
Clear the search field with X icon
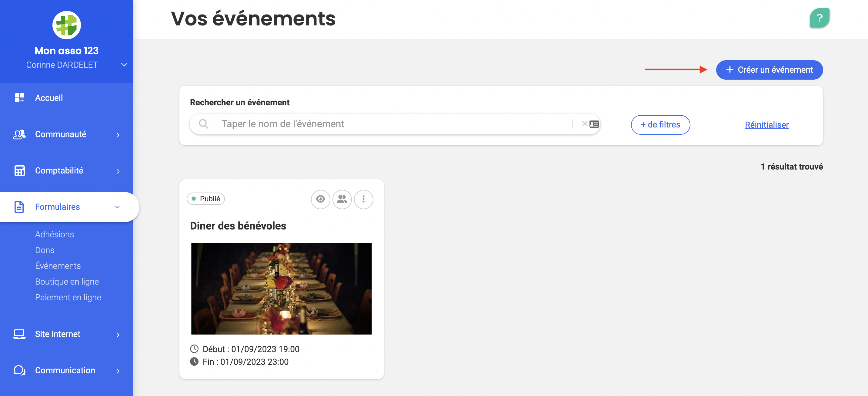pyautogui.click(x=585, y=124)
